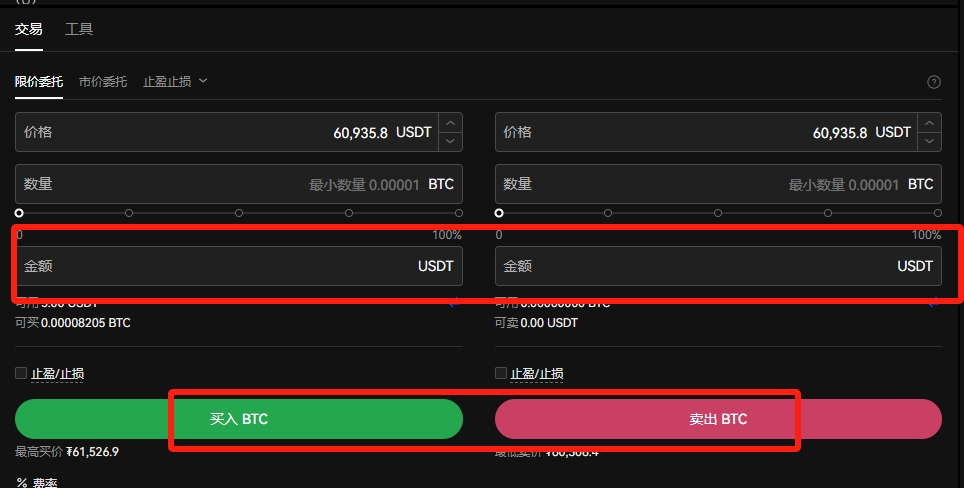The image size is (964, 488).
Task: Click the sell-side 金额 amount field
Action: point(718,266)
